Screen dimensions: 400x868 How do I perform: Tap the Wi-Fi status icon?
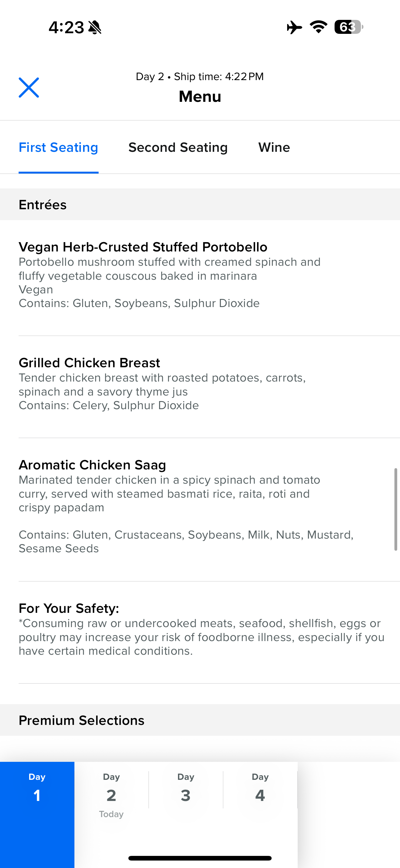coord(318,27)
